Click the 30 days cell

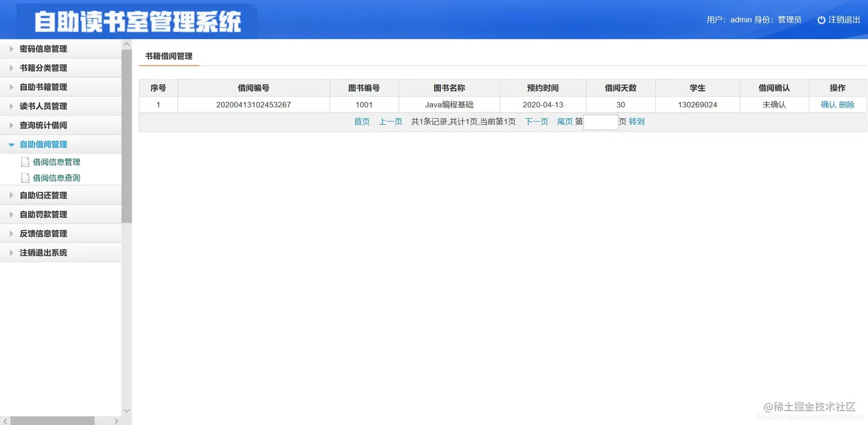click(x=621, y=105)
